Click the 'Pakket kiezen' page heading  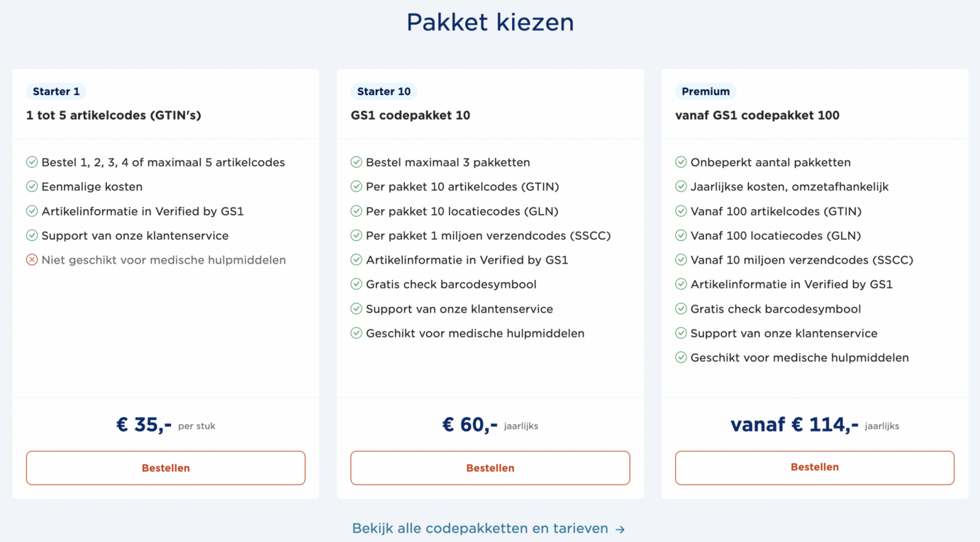(490, 23)
